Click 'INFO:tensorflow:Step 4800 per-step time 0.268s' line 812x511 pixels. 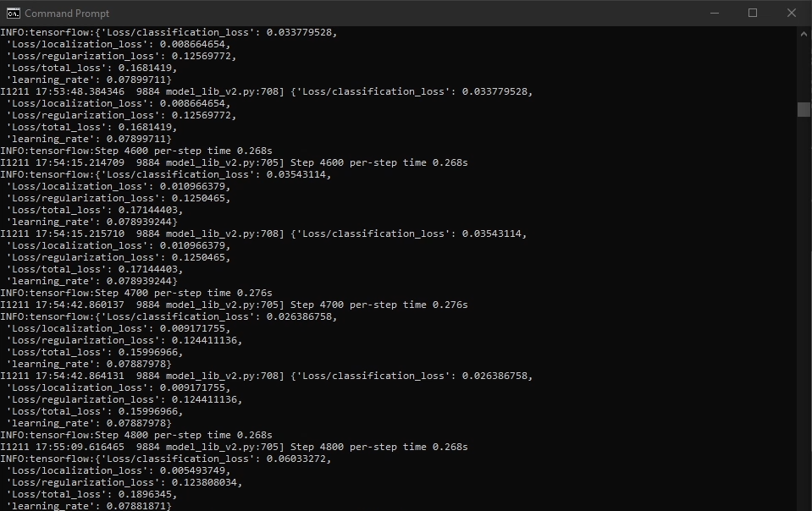(136, 436)
